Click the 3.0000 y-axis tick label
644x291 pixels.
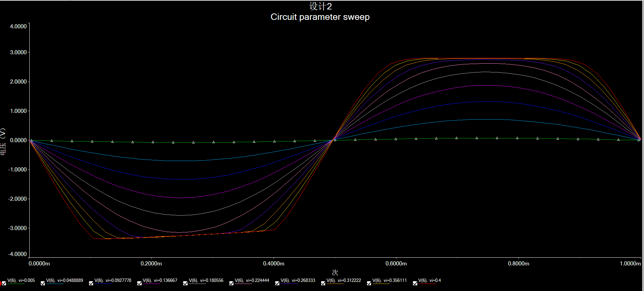18,52
